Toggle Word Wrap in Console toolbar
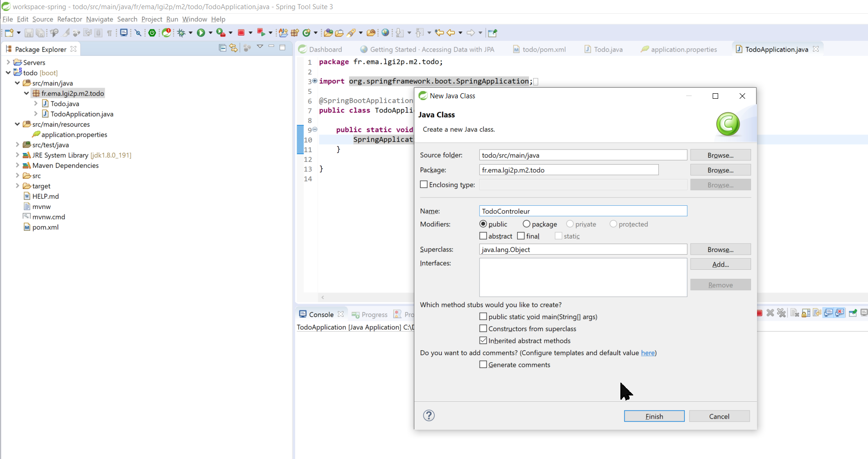Viewport: 868px width, 459px height. tap(817, 313)
